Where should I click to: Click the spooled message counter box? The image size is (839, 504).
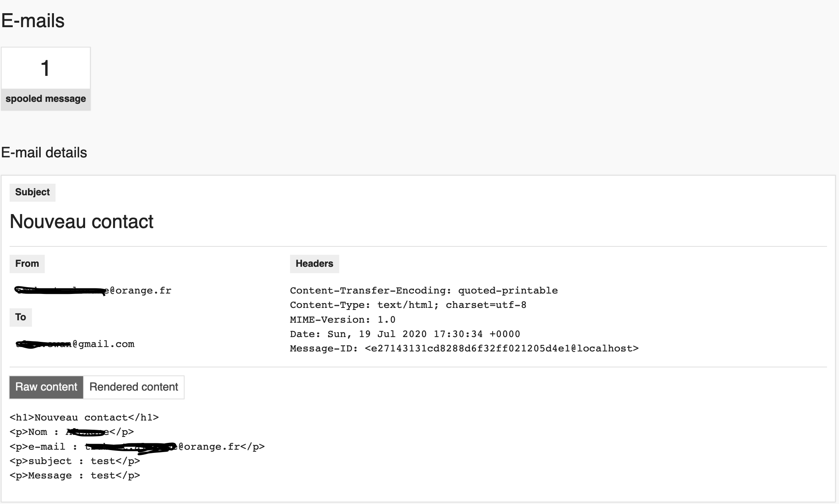click(x=46, y=79)
